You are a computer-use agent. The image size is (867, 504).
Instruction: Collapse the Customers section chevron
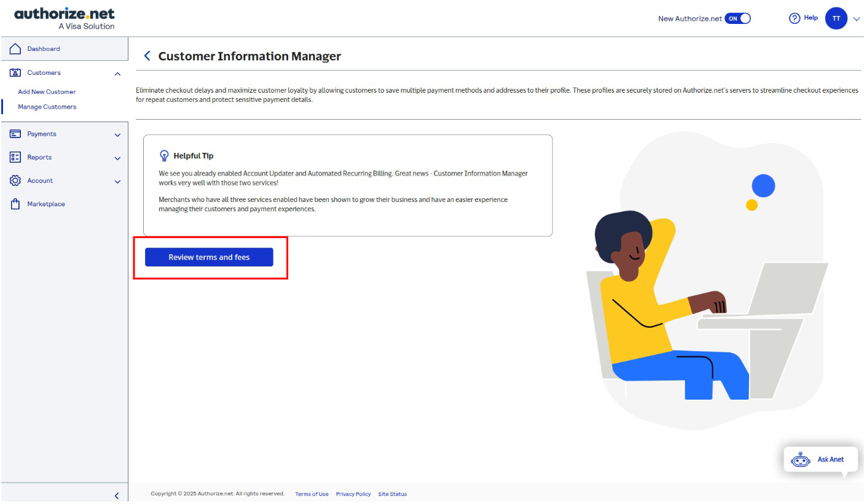point(118,74)
